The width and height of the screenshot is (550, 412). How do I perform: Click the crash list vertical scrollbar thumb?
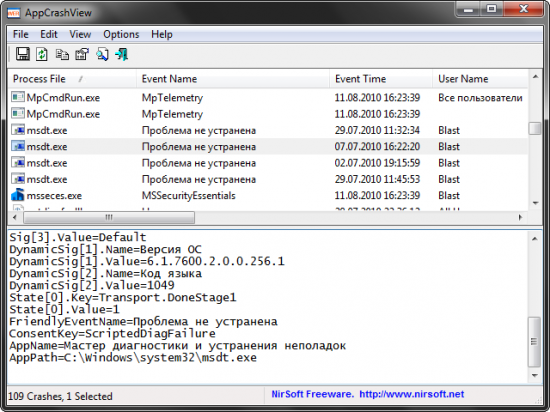click(x=535, y=128)
